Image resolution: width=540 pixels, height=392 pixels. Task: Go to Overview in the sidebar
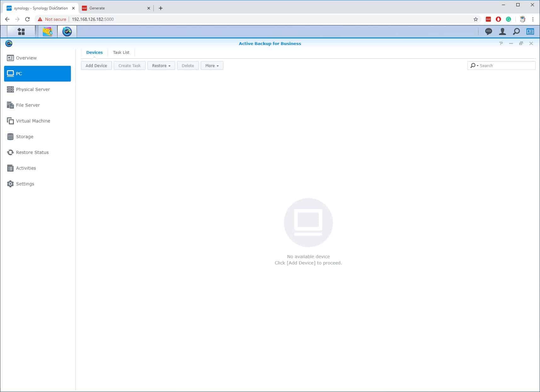tap(37, 58)
